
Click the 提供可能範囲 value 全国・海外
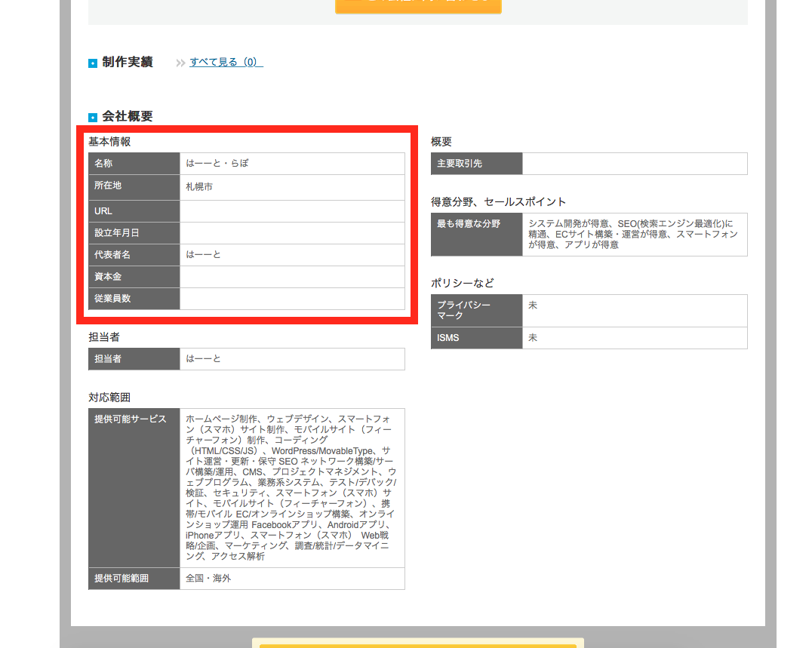pyautogui.click(x=208, y=579)
